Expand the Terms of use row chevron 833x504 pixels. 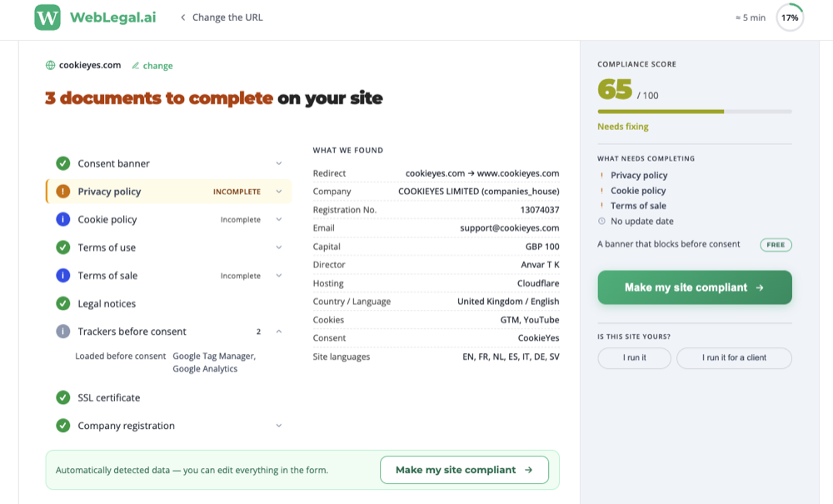click(279, 247)
